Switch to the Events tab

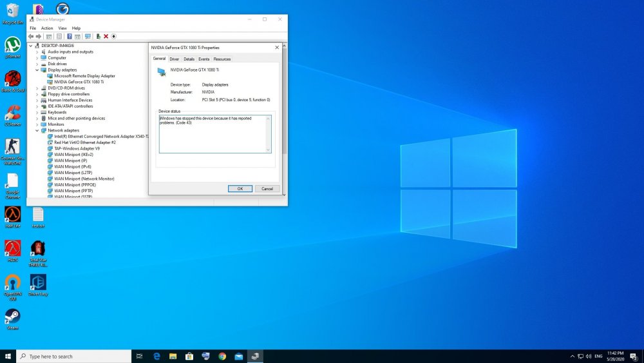click(x=204, y=59)
